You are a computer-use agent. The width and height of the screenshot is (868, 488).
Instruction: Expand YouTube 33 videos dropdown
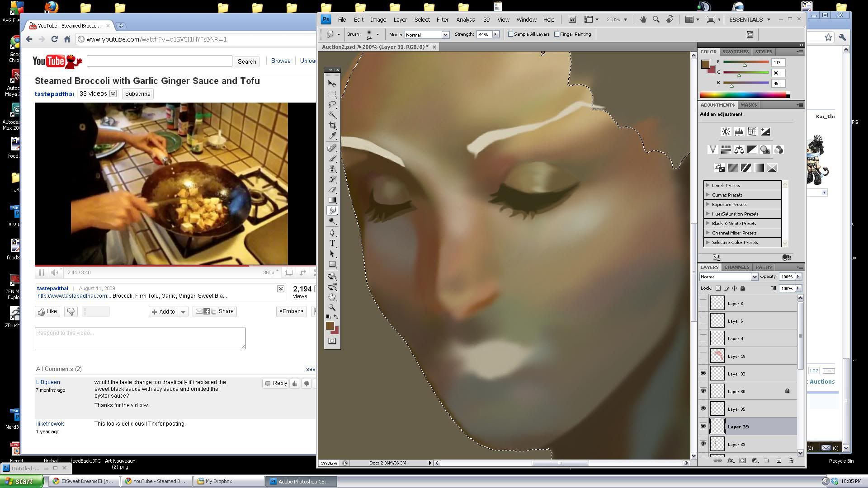[x=113, y=94]
